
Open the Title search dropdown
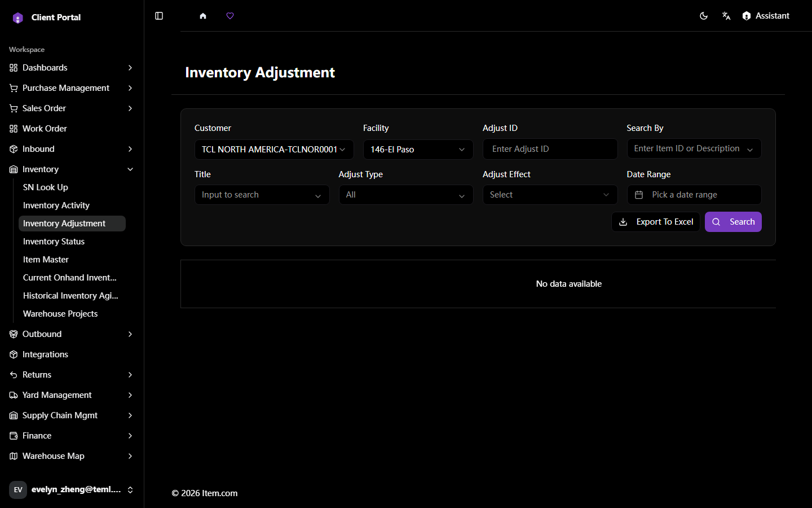click(262, 195)
